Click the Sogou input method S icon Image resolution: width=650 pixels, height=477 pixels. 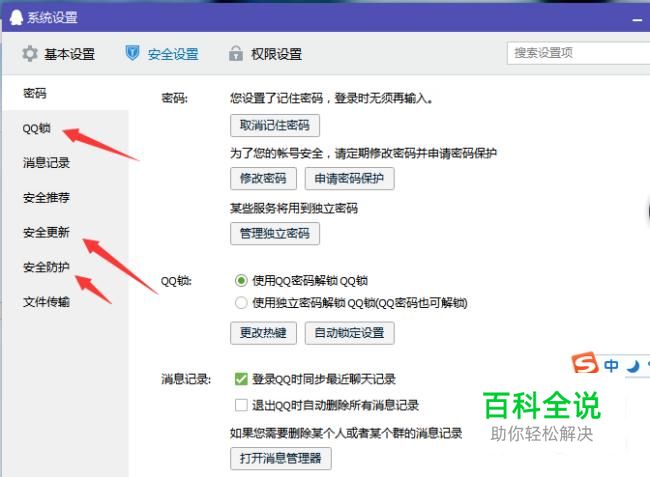click(x=585, y=363)
